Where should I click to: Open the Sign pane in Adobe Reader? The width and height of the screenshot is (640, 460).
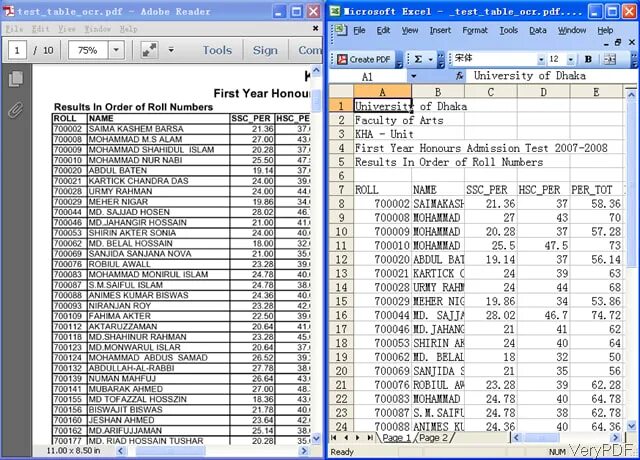(x=265, y=50)
